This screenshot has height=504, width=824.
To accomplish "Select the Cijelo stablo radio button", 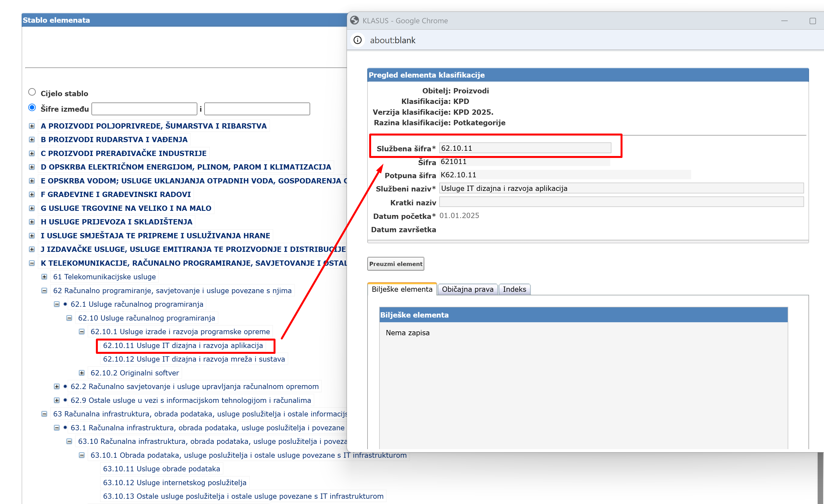I will (32, 92).
